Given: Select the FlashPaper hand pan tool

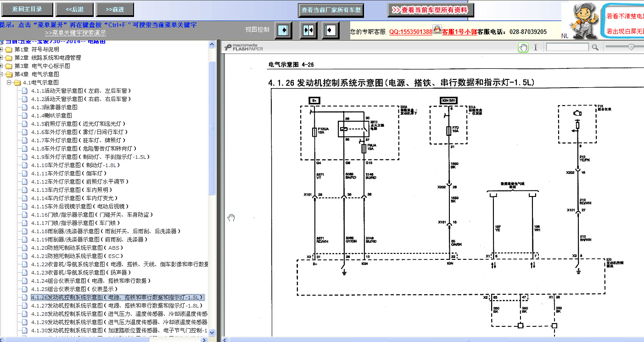Looking at the screenshot, I should coord(523,47).
